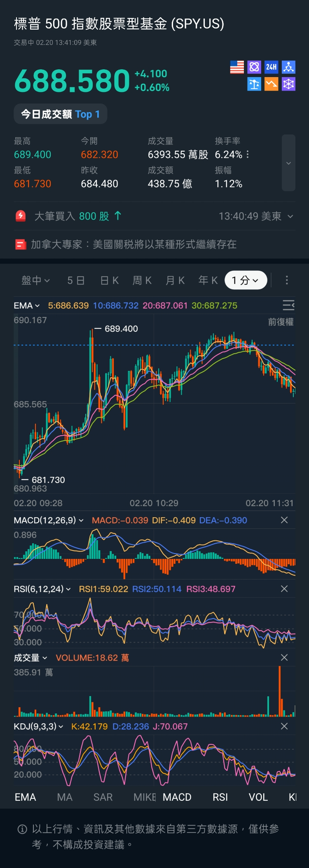This screenshot has height=868, width=309.
Task: Switch to the 日K chart tab
Action: click(x=110, y=280)
